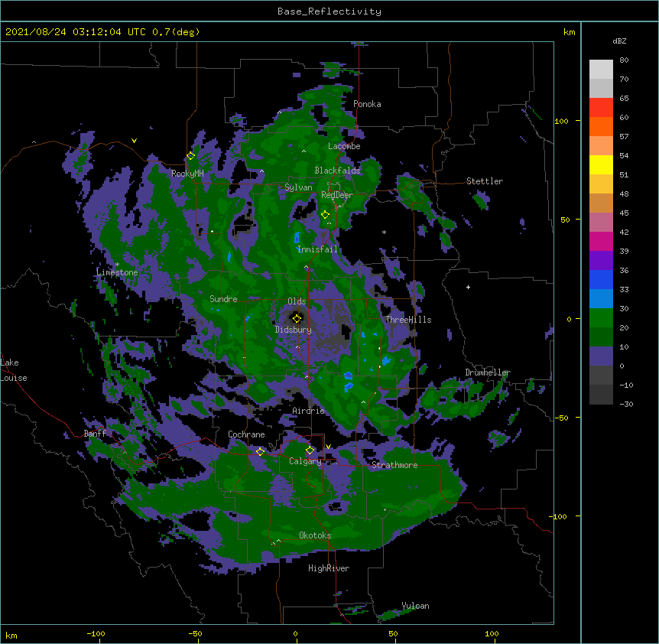Click the RockyMH label
This screenshot has height=644, width=659.
pos(187,174)
